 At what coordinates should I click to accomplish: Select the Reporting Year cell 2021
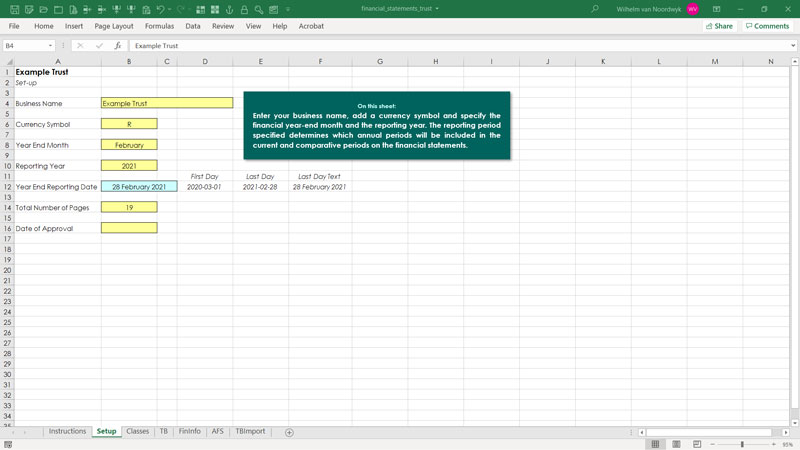click(x=129, y=166)
